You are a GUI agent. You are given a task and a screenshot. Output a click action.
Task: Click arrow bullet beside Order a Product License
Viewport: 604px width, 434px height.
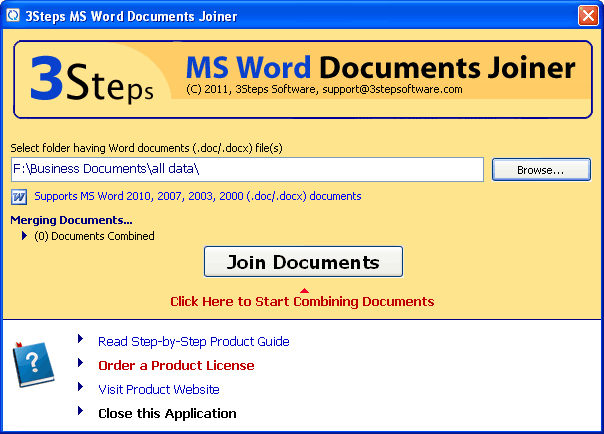click(x=81, y=364)
